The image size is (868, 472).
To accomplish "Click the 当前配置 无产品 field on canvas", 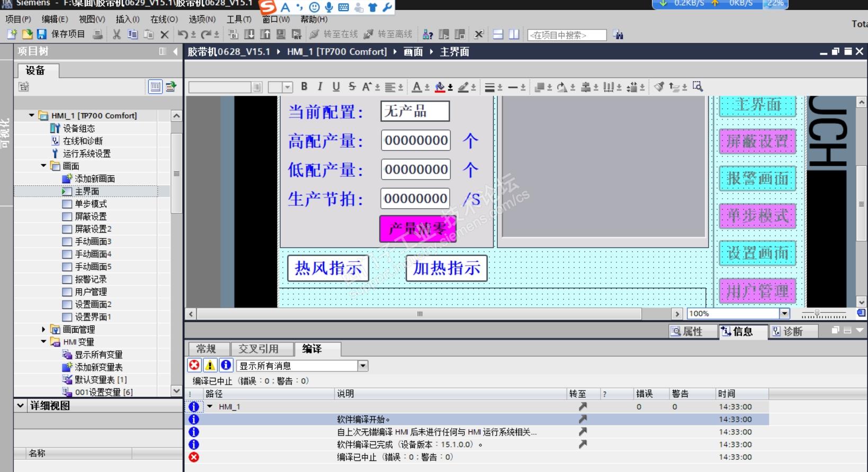I will pyautogui.click(x=415, y=111).
